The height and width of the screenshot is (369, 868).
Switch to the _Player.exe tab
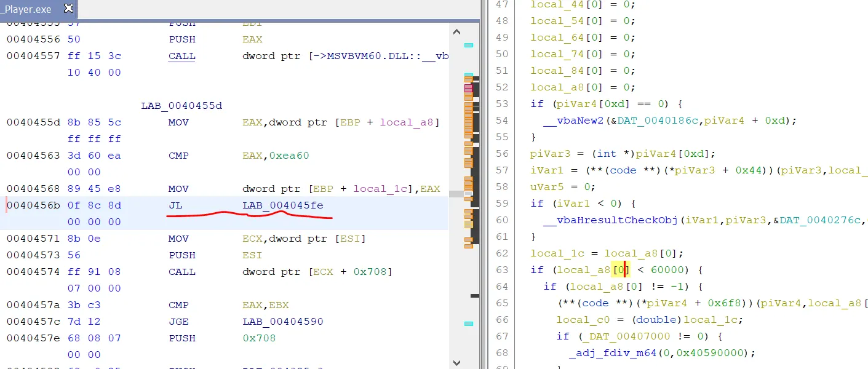pos(28,9)
